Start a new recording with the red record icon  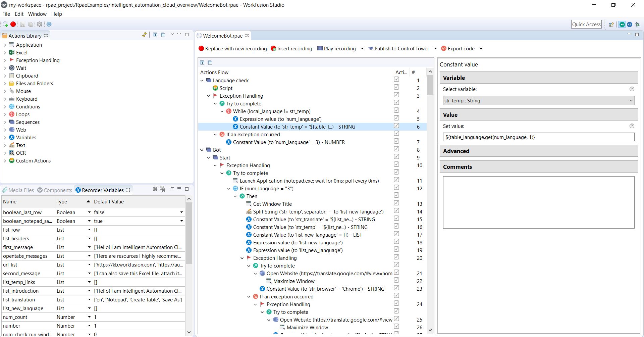pos(13,24)
